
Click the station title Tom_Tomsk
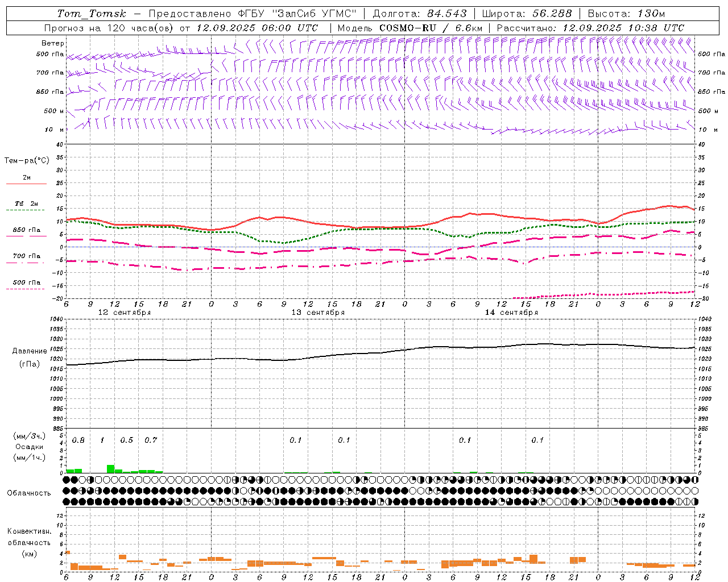91,14
